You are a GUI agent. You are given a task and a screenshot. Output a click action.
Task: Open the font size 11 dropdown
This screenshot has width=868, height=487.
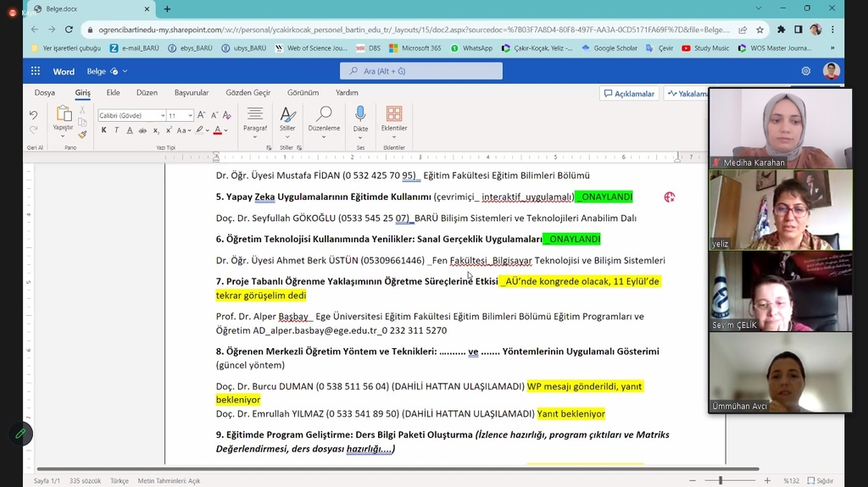190,115
